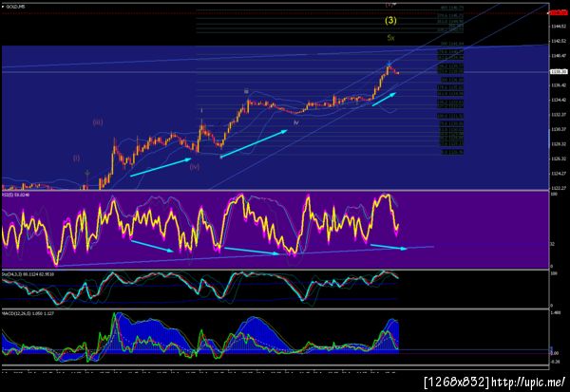Click price axis value 1142.52
This screenshot has width=570, height=392.
click(559, 41)
